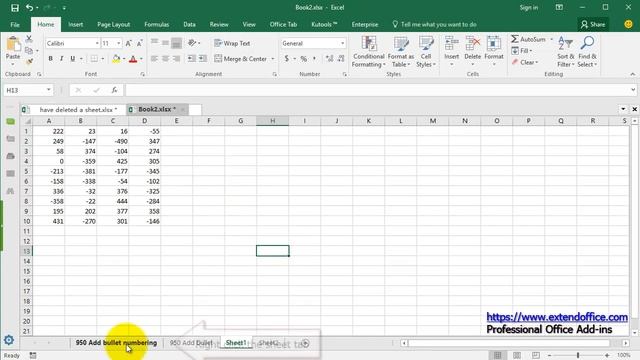
Task: Cut selection with the scissors icon
Action: click(29, 39)
